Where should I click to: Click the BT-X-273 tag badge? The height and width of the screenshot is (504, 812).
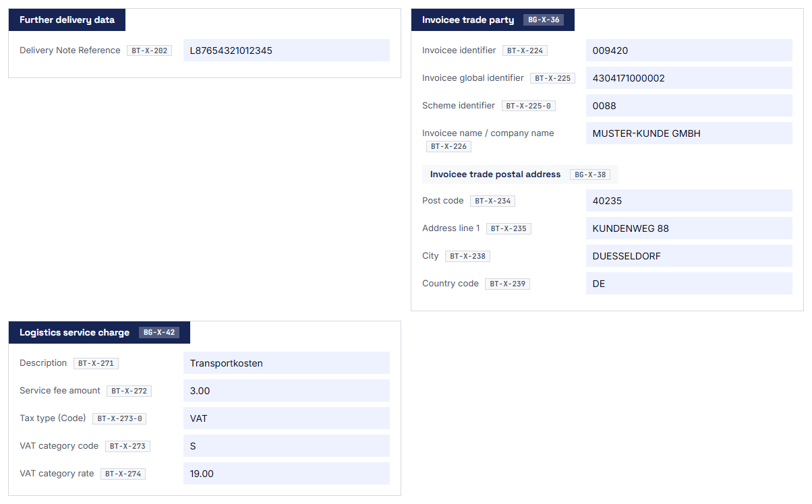tap(128, 446)
